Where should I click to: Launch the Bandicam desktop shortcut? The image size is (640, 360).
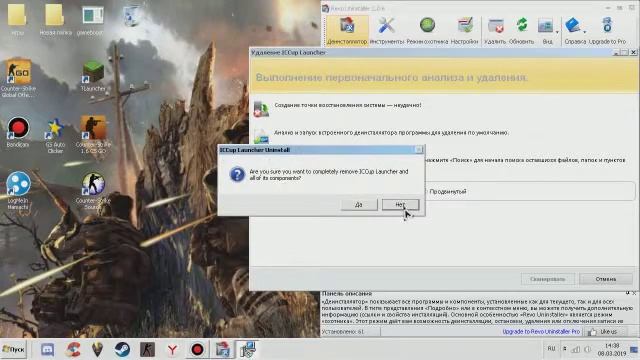pyautogui.click(x=18, y=132)
